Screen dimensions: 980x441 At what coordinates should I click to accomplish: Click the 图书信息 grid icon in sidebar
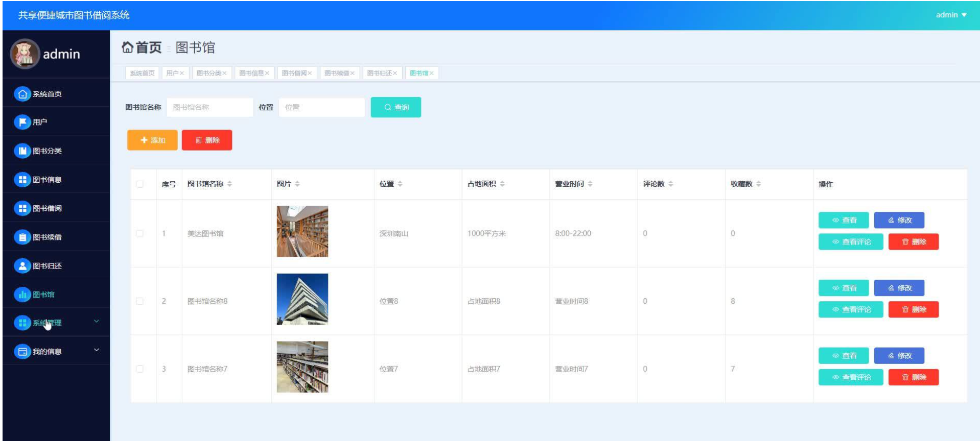[22, 180]
